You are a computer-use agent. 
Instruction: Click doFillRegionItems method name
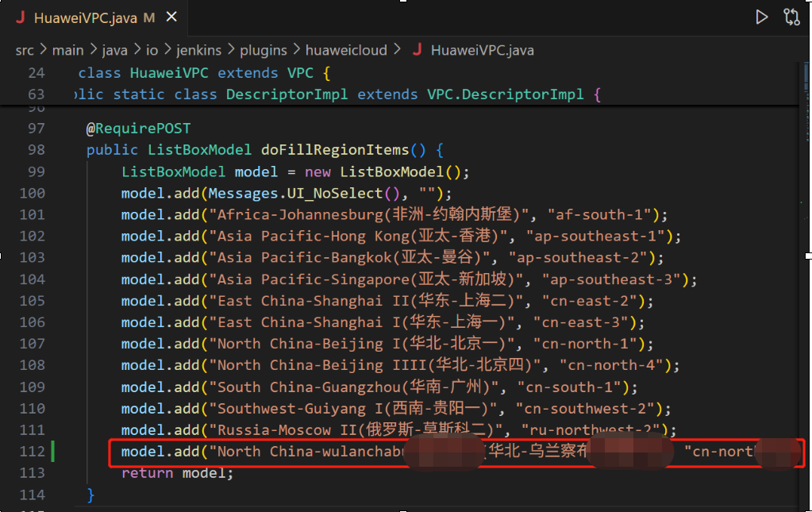click(x=335, y=150)
